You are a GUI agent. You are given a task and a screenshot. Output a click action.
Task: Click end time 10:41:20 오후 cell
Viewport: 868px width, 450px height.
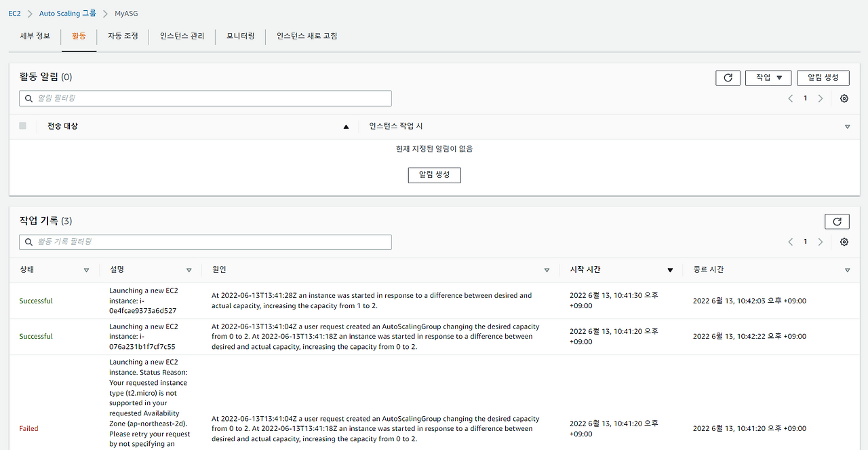pyautogui.click(x=749, y=428)
